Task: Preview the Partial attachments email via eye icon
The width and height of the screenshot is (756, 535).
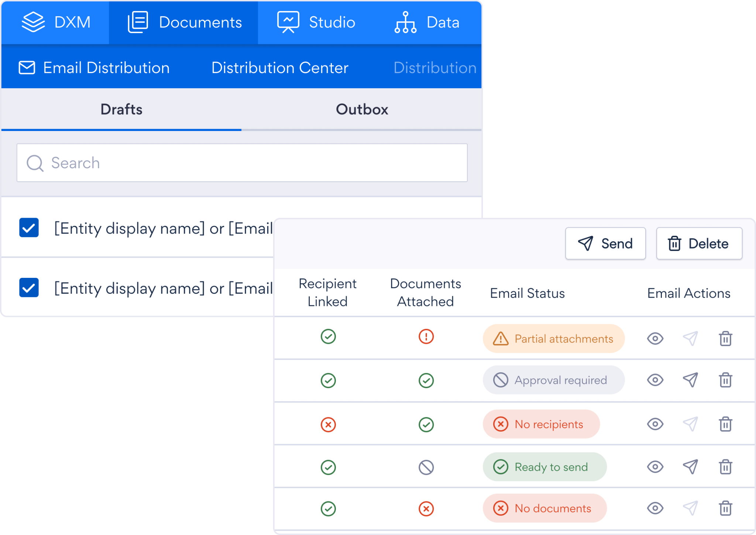Action: [x=654, y=338]
